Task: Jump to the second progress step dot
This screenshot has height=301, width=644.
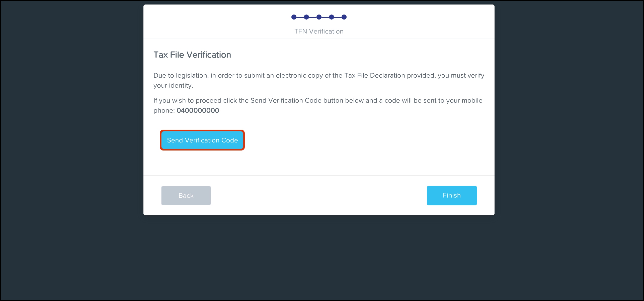Action: tap(306, 17)
